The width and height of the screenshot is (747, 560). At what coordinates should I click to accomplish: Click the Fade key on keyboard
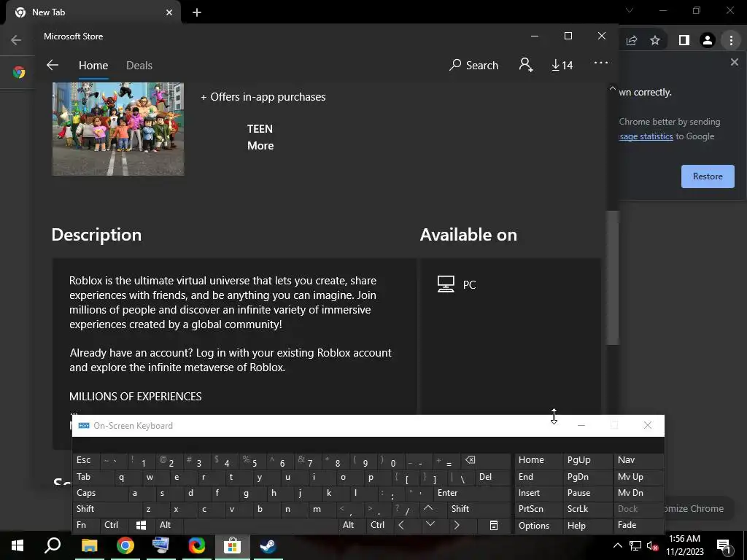[638, 525]
